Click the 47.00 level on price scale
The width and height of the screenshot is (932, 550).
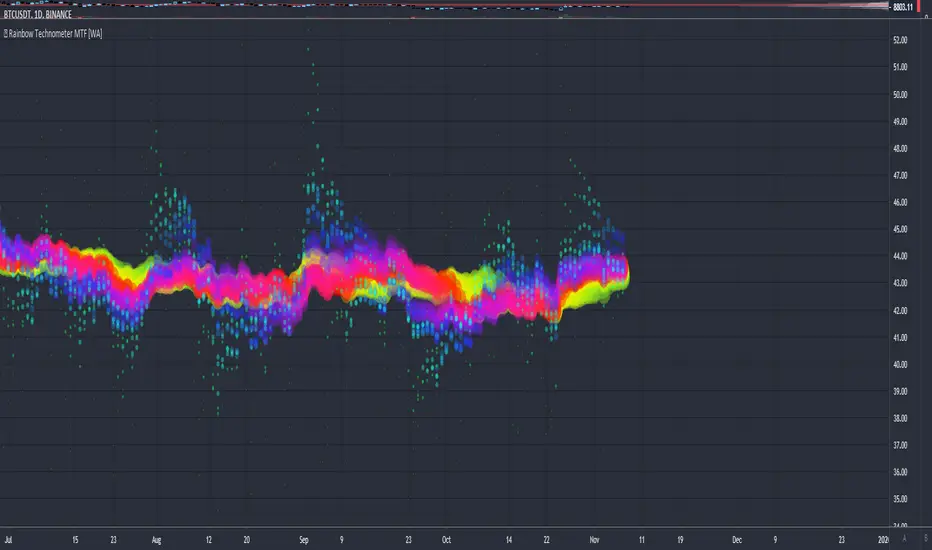pyautogui.click(x=898, y=175)
